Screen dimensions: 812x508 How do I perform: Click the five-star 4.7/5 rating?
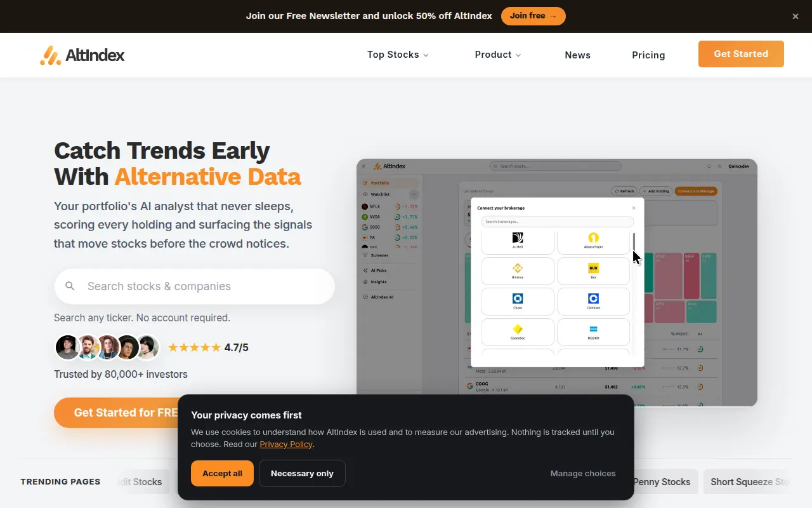pyautogui.click(x=208, y=347)
